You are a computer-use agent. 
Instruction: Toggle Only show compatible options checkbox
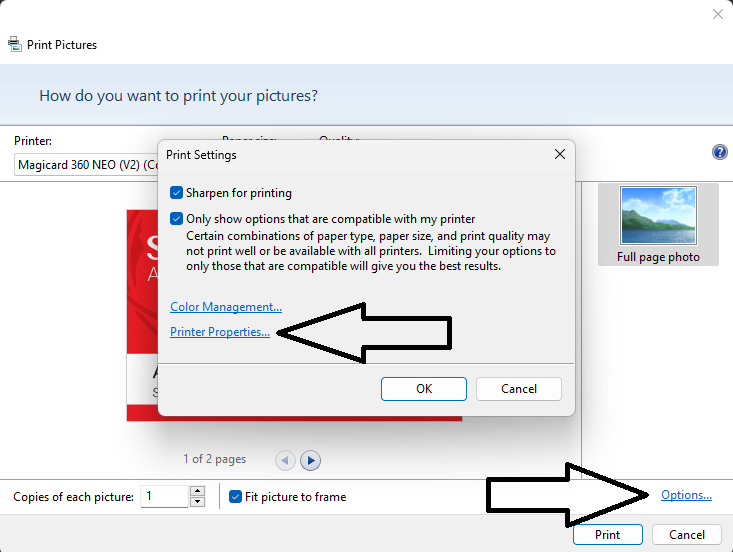pos(177,219)
